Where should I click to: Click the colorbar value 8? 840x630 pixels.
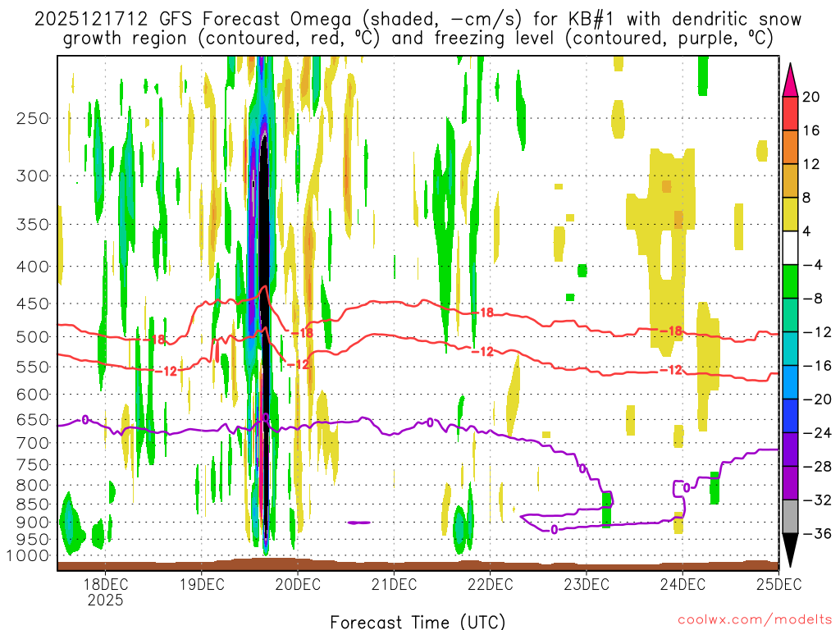click(x=807, y=199)
